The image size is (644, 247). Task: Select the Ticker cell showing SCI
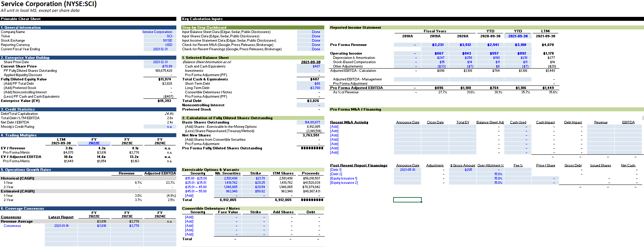tap(160, 36)
